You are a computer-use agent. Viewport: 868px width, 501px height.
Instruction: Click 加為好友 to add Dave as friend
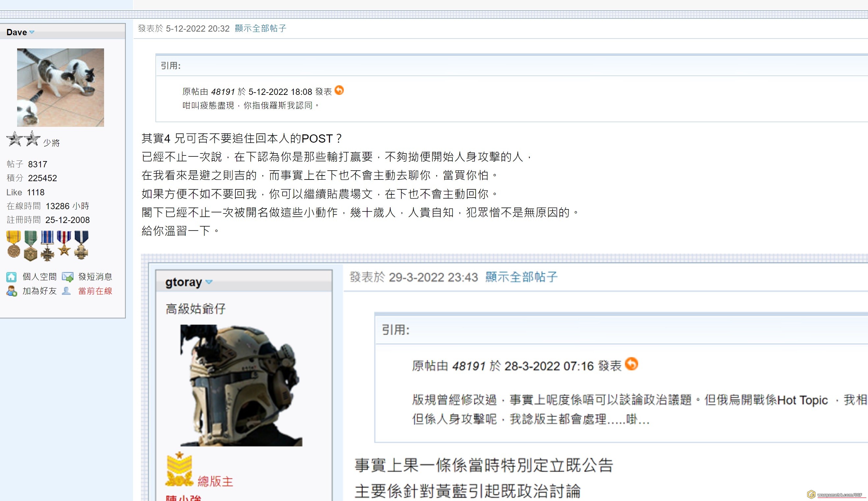[x=39, y=291]
